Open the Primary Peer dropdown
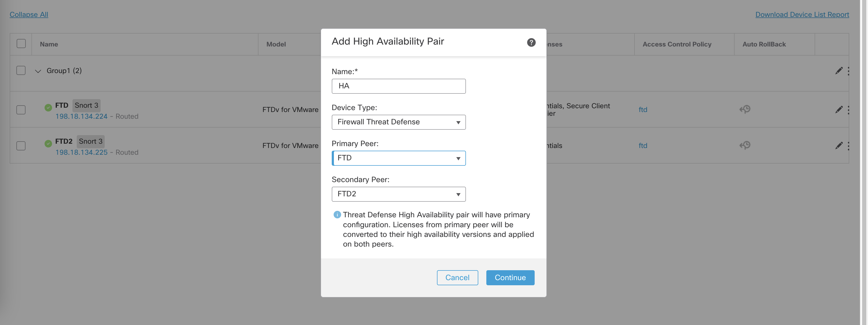This screenshot has height=325, width=868. [398, 158]
